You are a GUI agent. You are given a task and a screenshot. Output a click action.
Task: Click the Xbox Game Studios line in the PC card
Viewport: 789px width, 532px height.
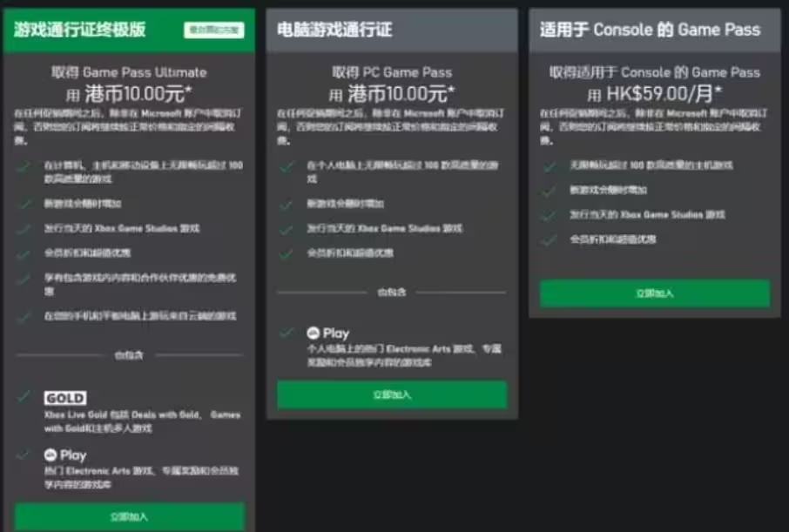(384, 228)
